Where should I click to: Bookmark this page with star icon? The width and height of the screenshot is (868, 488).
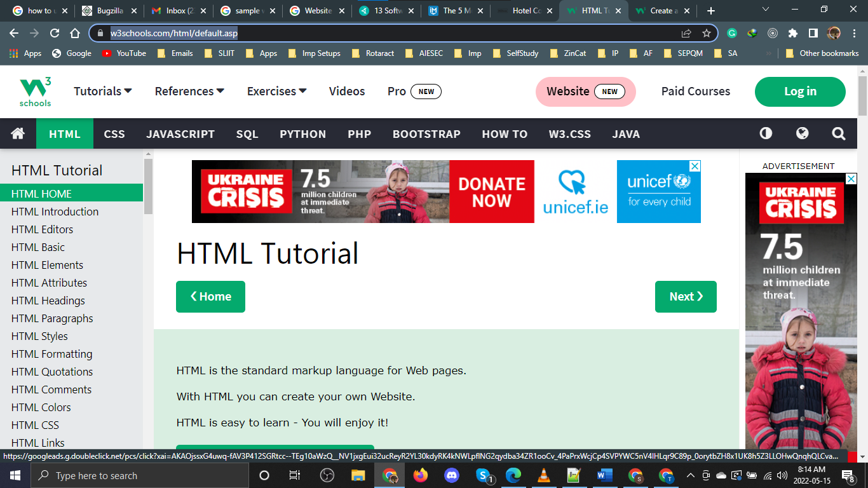pos(706,33)
